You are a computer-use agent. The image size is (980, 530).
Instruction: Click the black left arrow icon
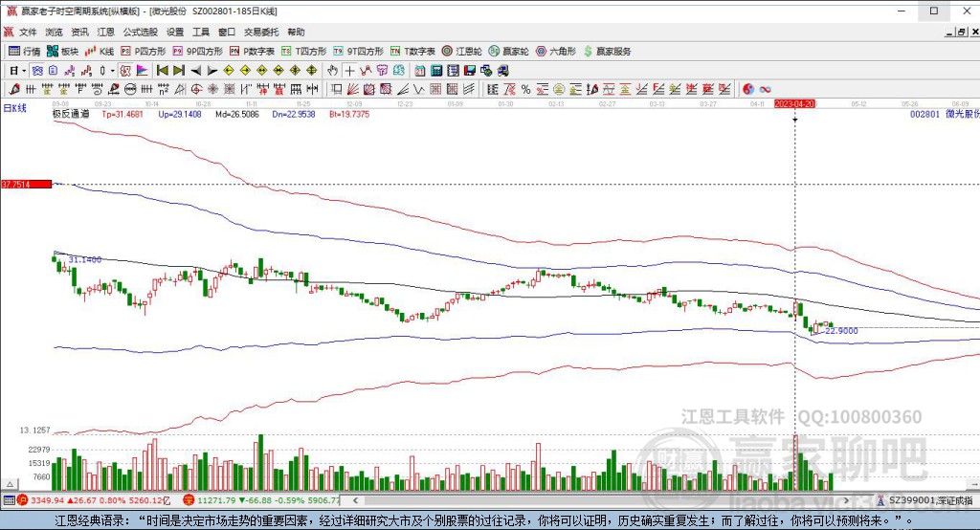point(195,71)
